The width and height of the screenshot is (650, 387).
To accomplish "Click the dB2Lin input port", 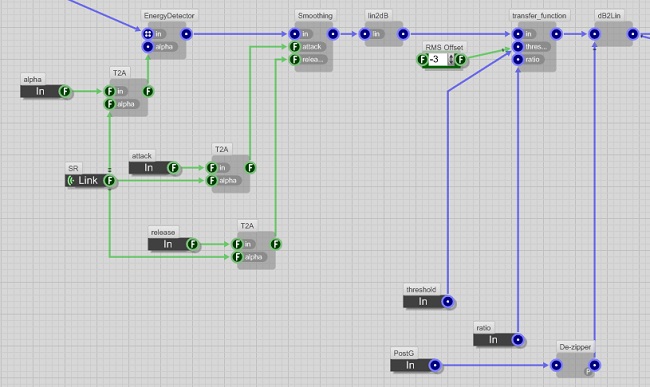I will click(x=594, y=34).
